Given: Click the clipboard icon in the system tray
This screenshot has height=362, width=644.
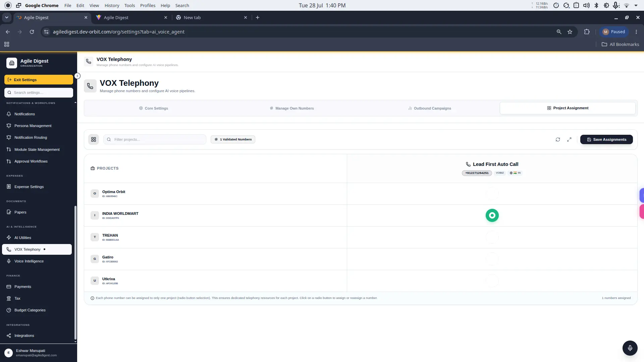Looking at the screenshot, I should [576, 5].
